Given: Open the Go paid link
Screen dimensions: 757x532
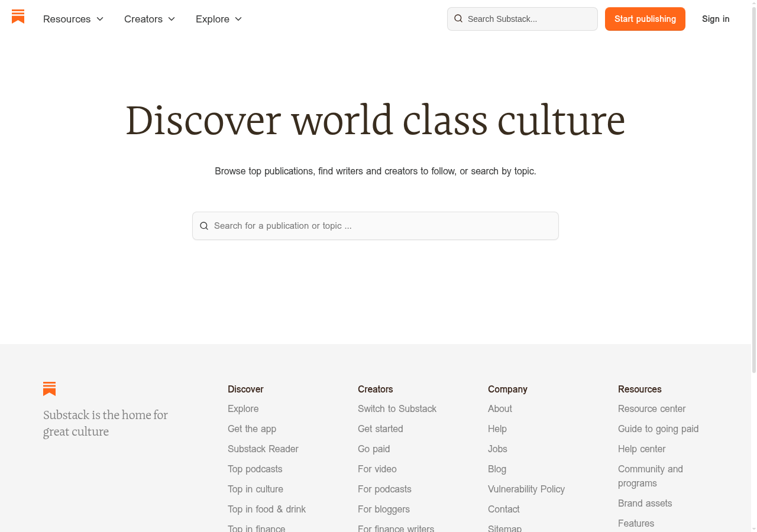Looking at the screenshot, I should tap(374, 449).
